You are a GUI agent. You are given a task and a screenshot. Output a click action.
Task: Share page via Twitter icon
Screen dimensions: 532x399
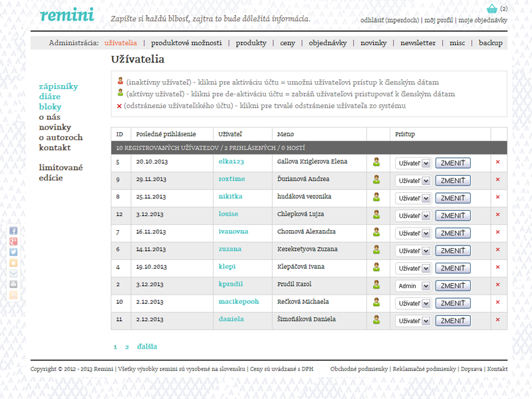[13, 252]
